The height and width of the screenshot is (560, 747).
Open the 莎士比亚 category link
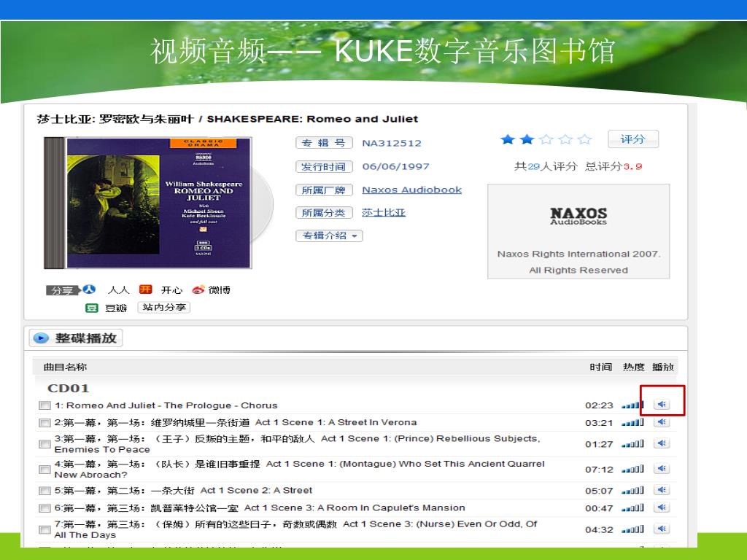pyautogui.click(x=384, y=212)
